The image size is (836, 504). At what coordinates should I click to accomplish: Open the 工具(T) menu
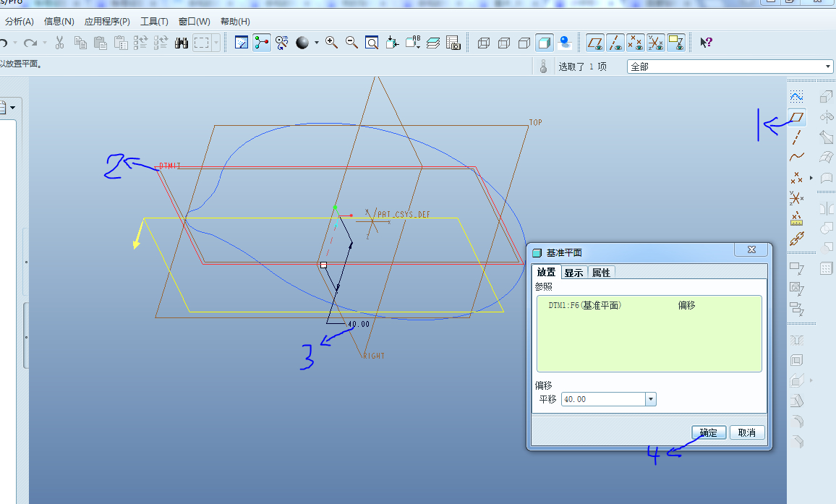(154, 22)
